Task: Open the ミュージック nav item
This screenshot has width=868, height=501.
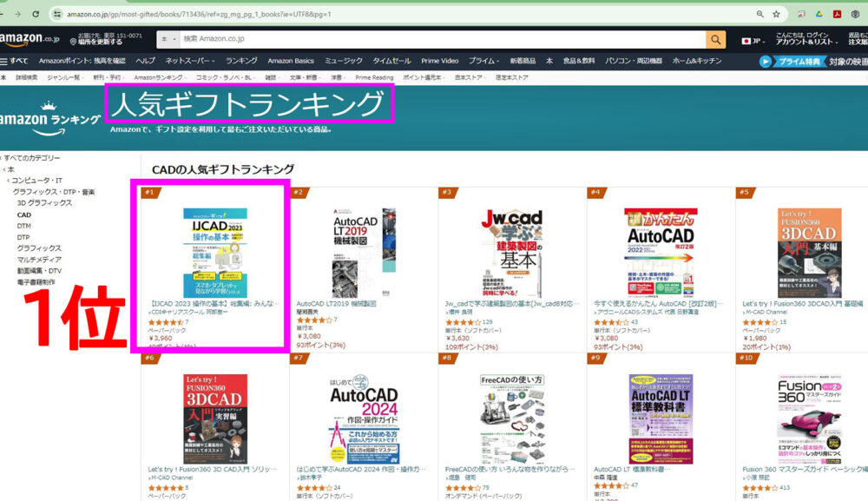Action: pos(343,61)
